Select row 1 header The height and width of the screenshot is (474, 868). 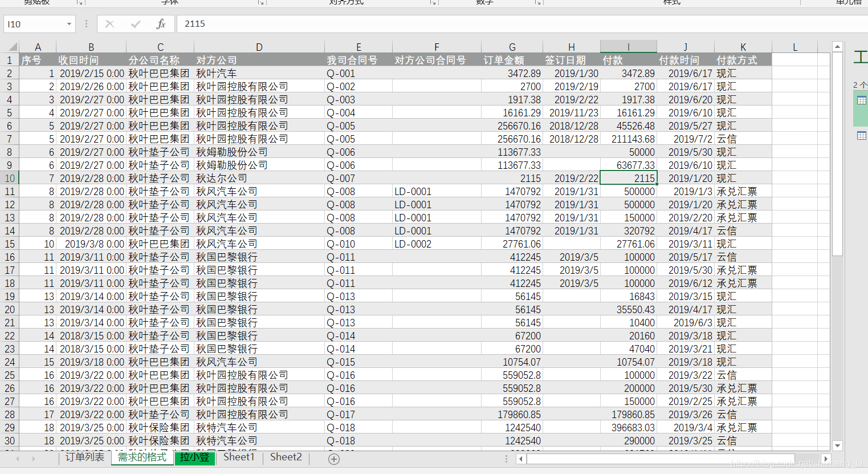point(10,60)
